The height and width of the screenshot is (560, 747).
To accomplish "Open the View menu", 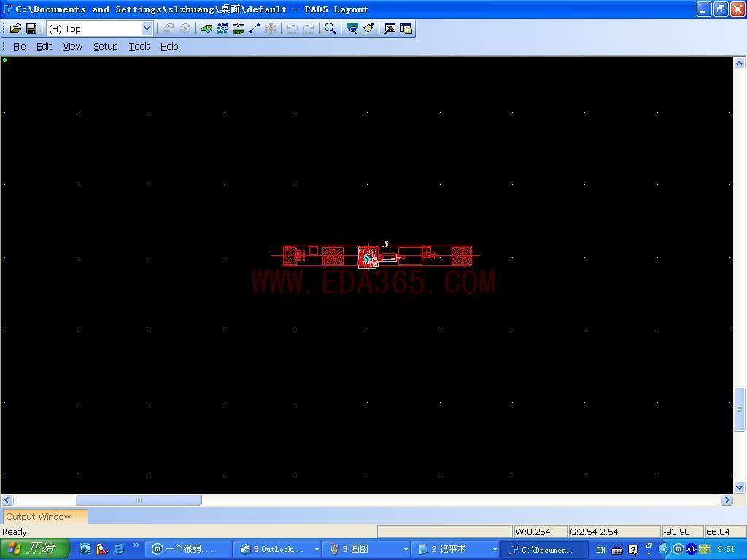I will [72, 46].
